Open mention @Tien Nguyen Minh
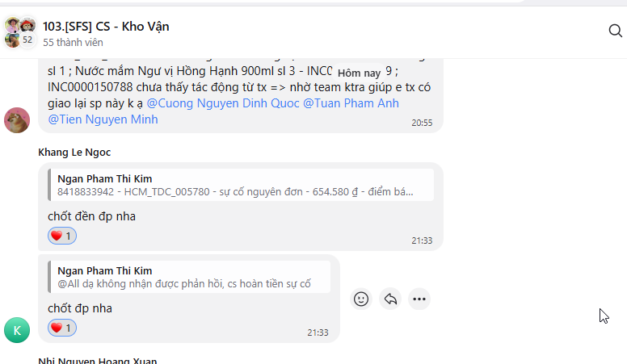 (103, 119)
